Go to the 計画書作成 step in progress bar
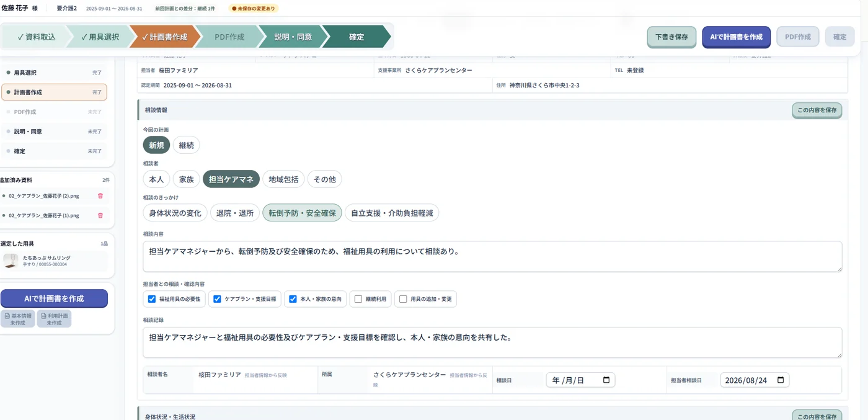This screenshot has height=420, width=868. 164,37
